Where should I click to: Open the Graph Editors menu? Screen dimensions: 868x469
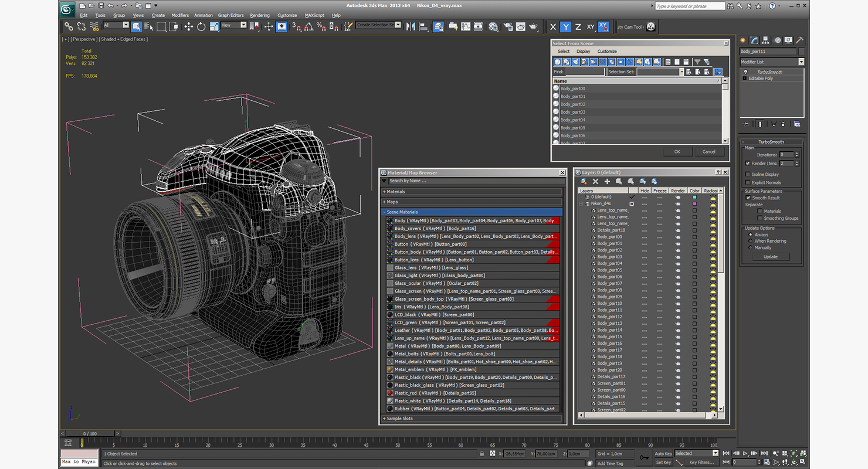pos(230,15)
